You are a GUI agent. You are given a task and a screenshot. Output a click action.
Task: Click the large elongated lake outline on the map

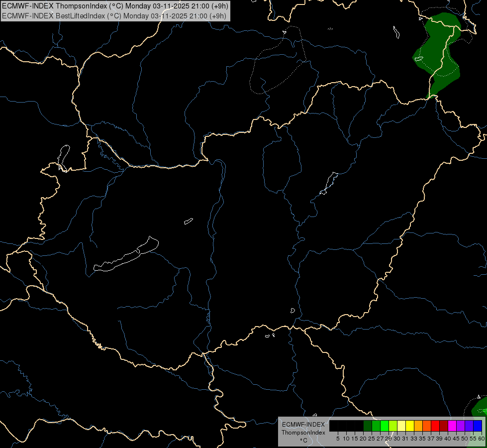(x=126, y=255)
